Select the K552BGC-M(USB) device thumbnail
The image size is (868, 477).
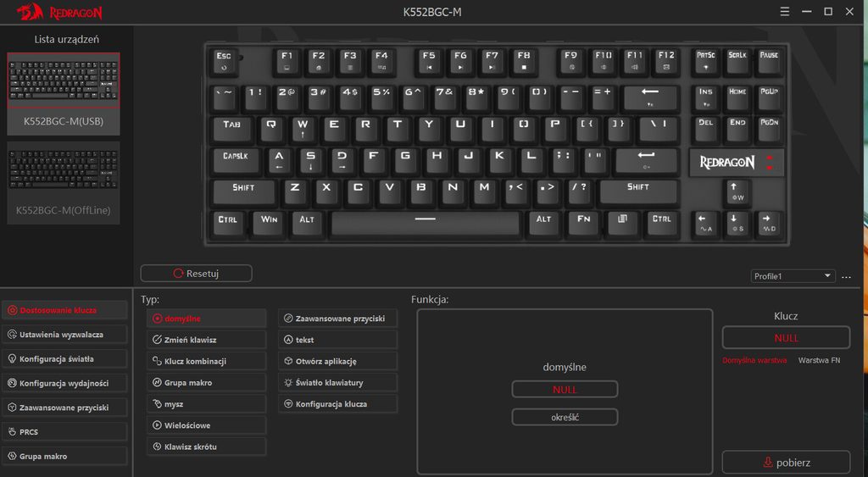(x=63, y=94)
